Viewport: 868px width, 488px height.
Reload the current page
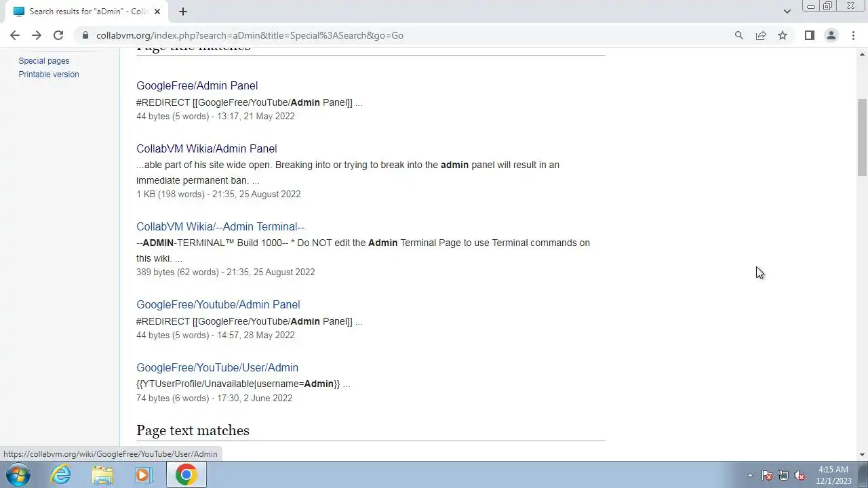pyautogui.click(x=58, y=35)
